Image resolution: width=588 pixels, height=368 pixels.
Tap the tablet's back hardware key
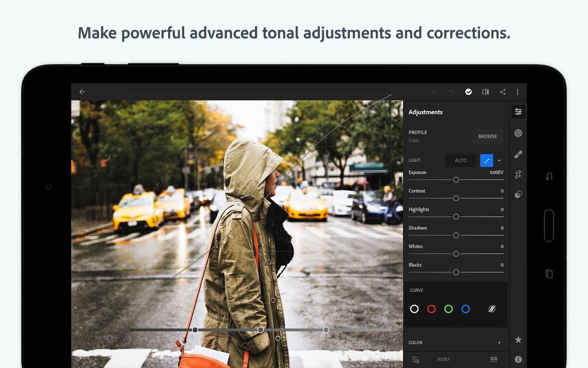(x=549, y=177)
